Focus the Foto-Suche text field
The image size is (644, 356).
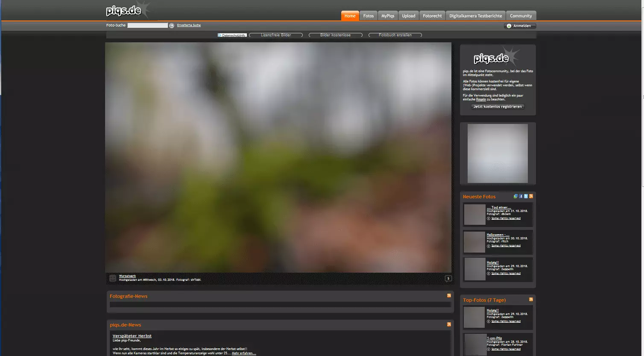(x=148, y=26)
